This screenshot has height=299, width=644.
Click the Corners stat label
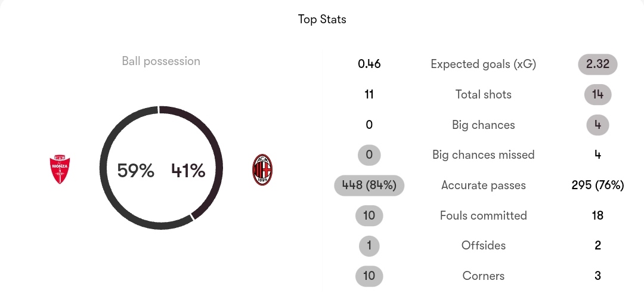(x=484, y=276)
